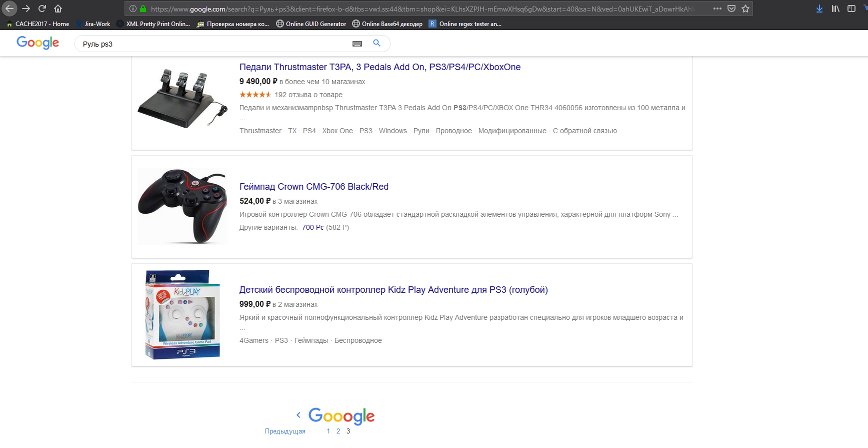Open Геймпад Crown CMG-706 Black/Red link
The height and width of the screenshot is (448, 868).
point(314,187)
